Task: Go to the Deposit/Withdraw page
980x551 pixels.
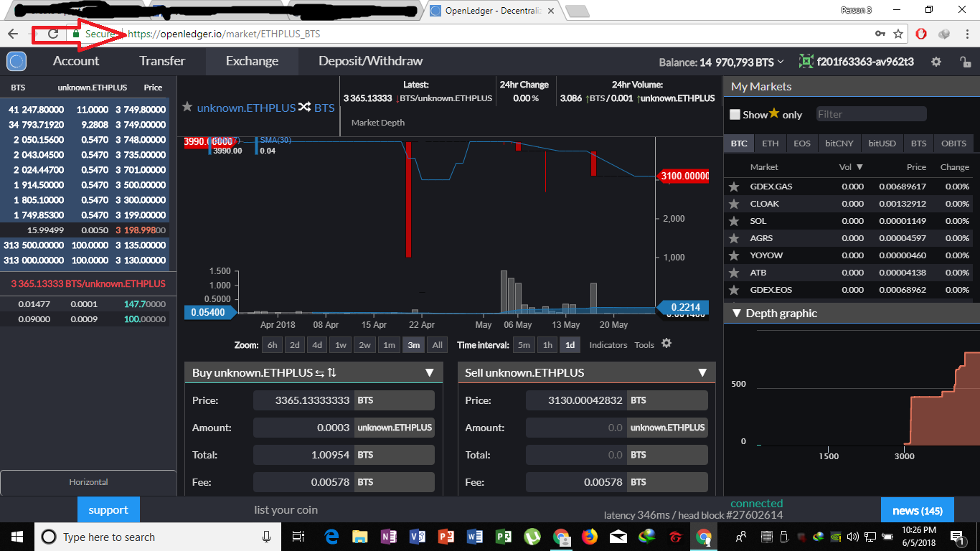Action: pos(371,61)
